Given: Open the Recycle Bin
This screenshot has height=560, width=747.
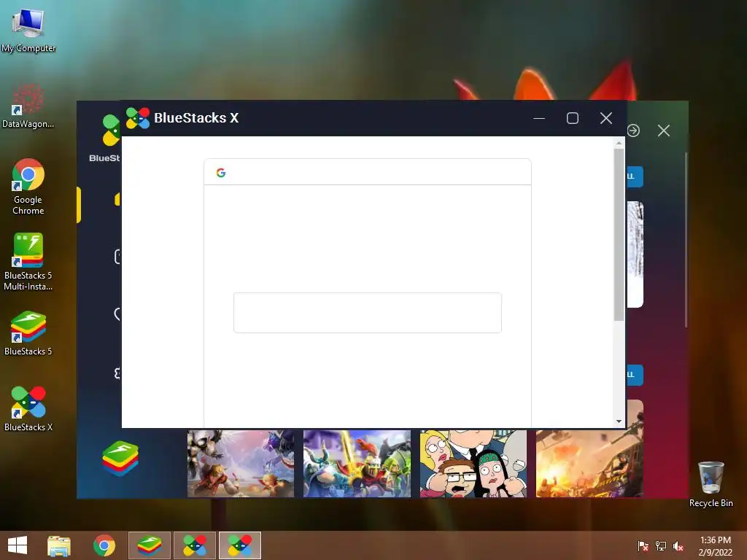Looking at the screenshot, I should 711,484.
